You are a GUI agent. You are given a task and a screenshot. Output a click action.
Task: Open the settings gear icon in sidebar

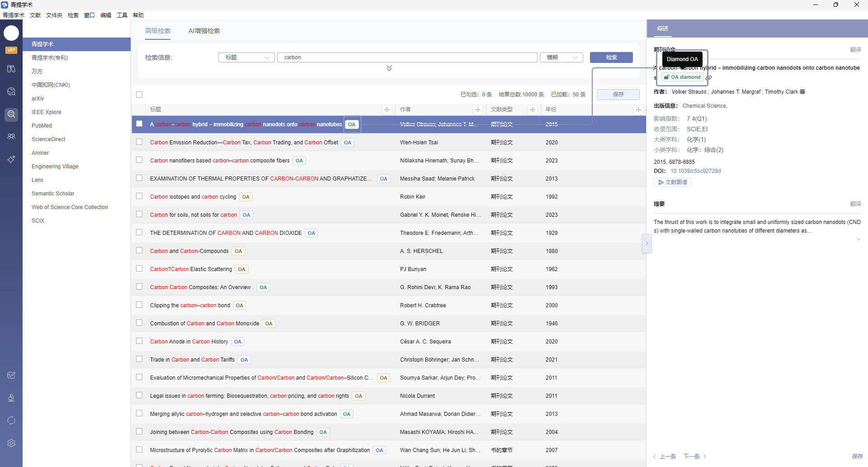11,443
